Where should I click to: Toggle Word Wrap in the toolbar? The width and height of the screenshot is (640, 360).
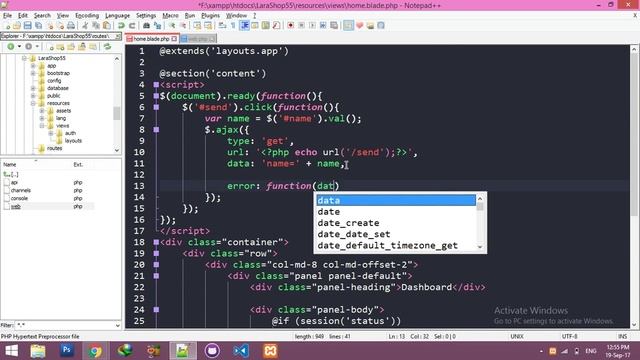coord(222,26)
